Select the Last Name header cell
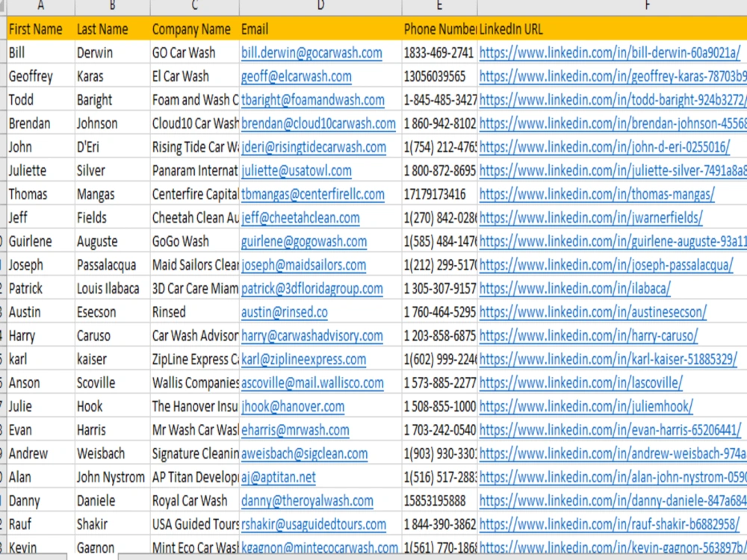Image resolution: width=747 pixels, height=560 pixels. (113, 29)
